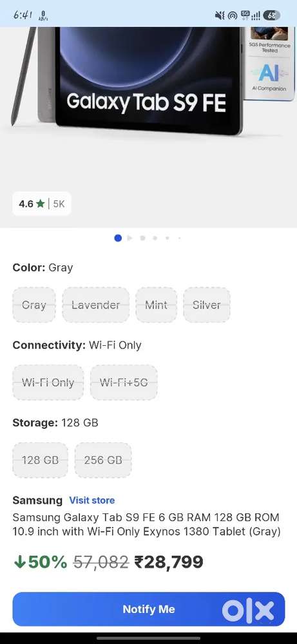Image resolution: width=297 pixels, height=644 pixels.
Task: Tap the green discount arrow icon
Action: point(19,562)
